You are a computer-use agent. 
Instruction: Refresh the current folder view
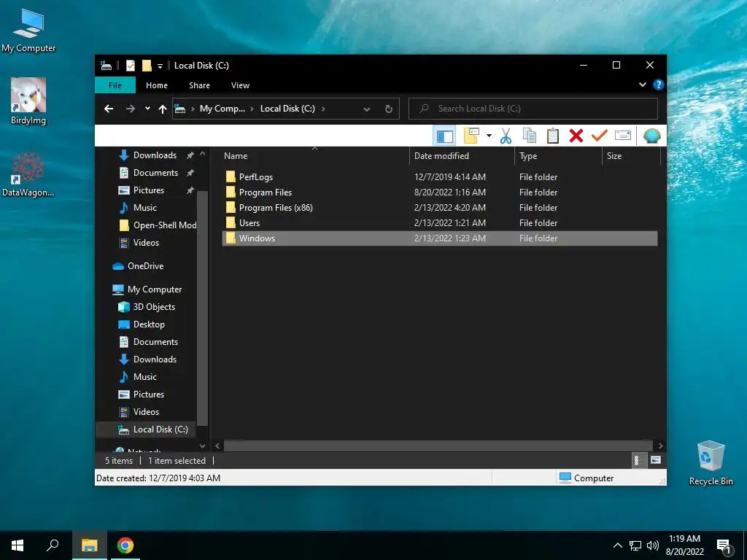tap(389, 109)
